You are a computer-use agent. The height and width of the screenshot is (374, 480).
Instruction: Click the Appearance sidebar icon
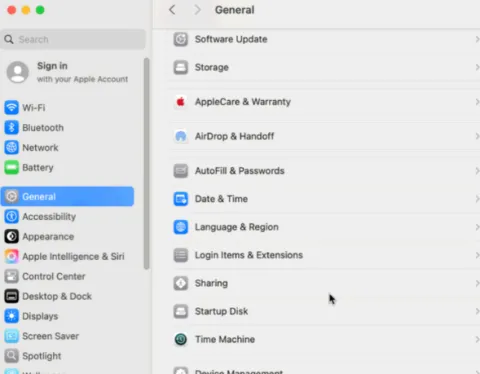click(12, 237)
